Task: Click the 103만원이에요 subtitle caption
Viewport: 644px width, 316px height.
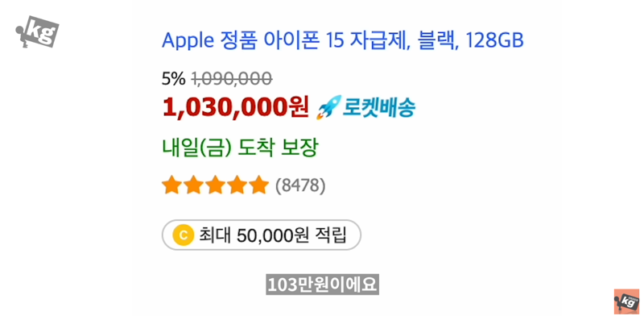Action: pos(323,285)
